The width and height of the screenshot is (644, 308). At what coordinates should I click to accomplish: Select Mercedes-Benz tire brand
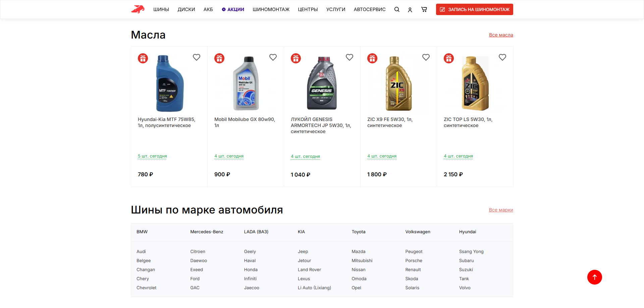(x=207, y=232)
